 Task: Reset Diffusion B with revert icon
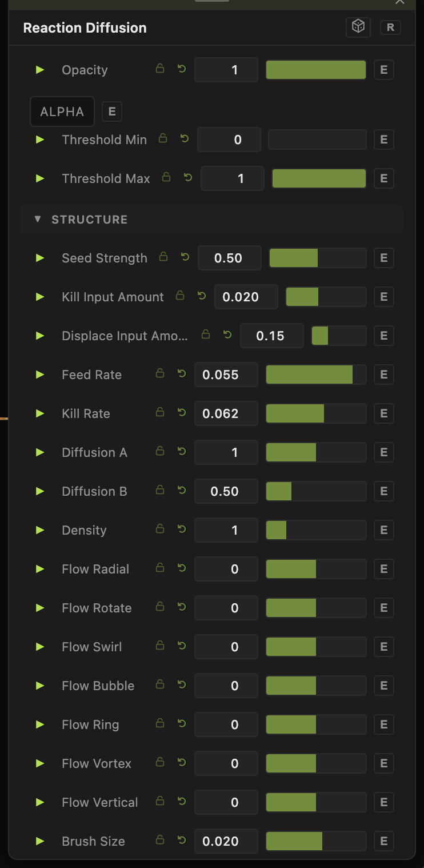point(182,491)
